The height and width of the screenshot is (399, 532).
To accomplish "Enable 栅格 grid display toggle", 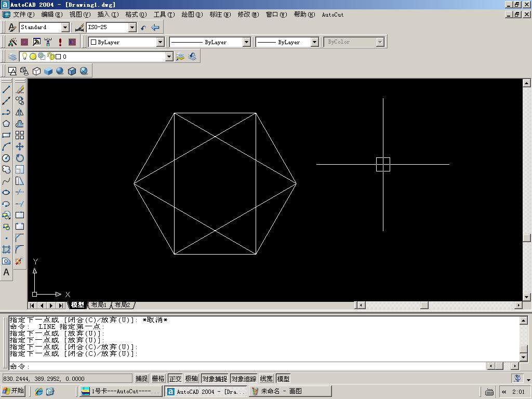I will pyautogui.click(x=158, y=379).
